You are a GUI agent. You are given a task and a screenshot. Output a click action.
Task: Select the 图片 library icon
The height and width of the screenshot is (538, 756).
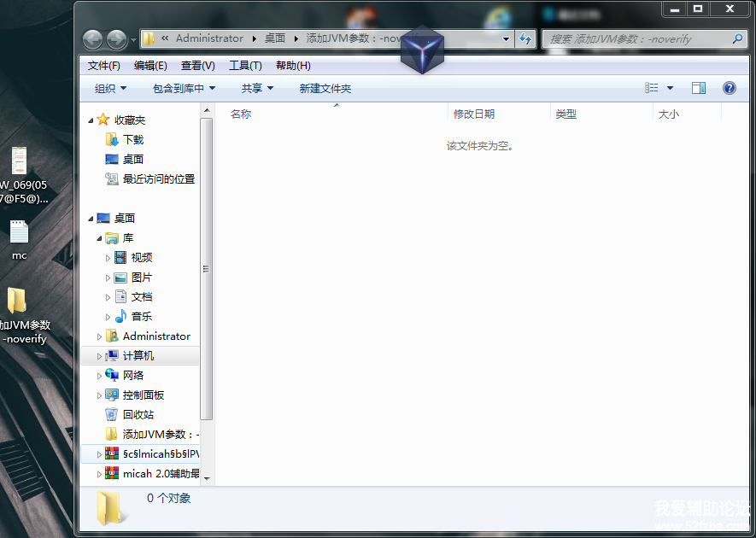click(x=120, y=278)
